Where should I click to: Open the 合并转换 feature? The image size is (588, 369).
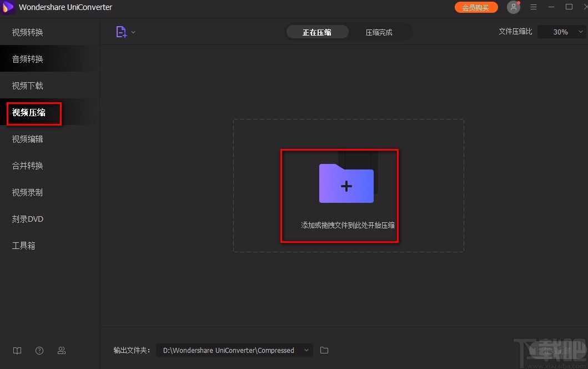click(27, 165)
